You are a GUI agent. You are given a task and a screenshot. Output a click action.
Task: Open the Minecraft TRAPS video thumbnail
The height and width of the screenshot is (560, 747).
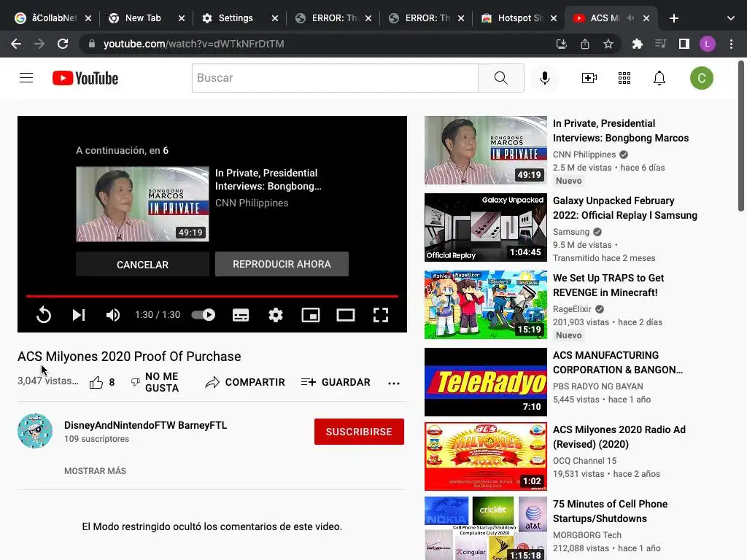(485, 305)
